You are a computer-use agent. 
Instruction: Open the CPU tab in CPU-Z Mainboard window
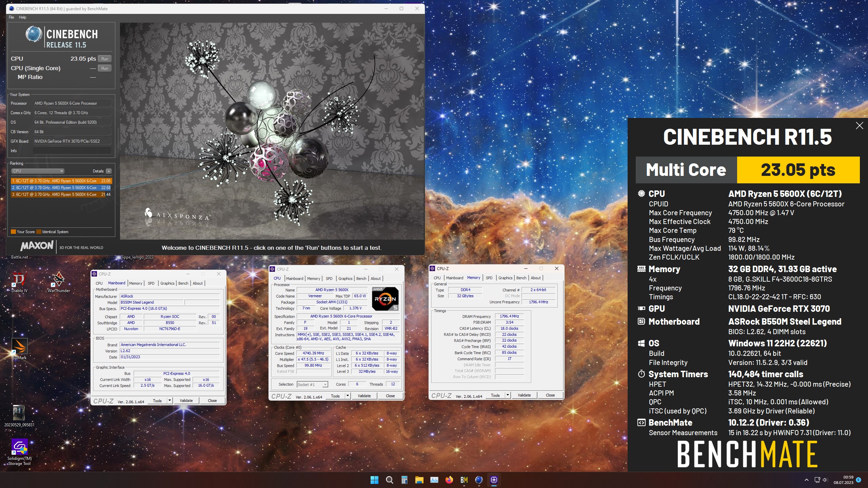pyautogui.click(x=99, y=283)
